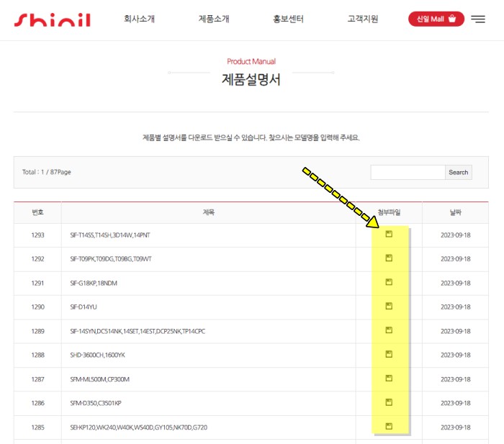
Task: Select the number cell 1292
Action: (37, 259)
